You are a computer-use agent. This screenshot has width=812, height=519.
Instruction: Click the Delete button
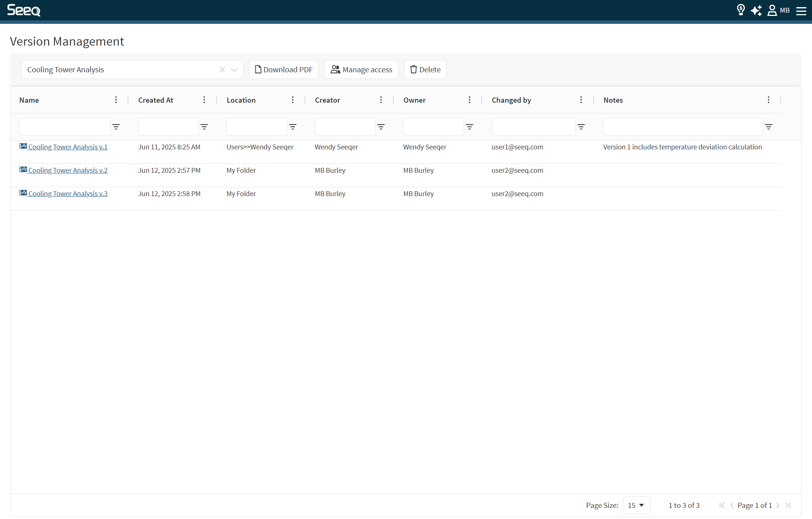point(425,70)
